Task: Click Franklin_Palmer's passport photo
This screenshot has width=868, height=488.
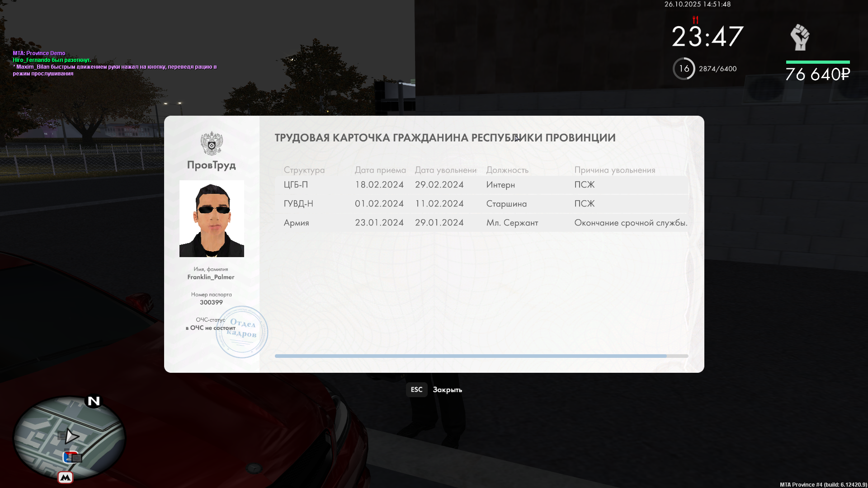Action: (212, 219)
